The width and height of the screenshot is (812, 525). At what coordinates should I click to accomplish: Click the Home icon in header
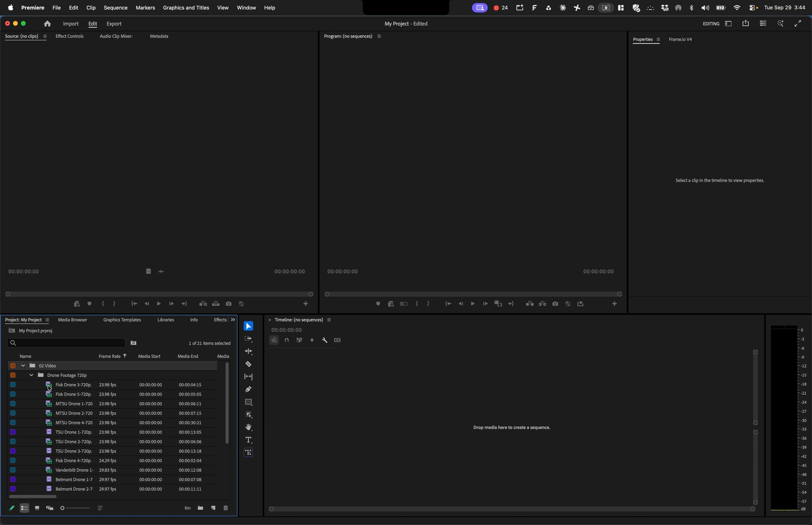[x=48, y=24]
